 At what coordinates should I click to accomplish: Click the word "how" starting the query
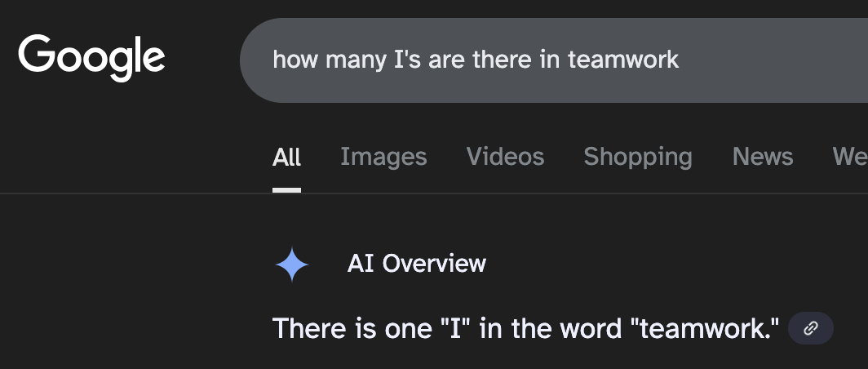295,60
